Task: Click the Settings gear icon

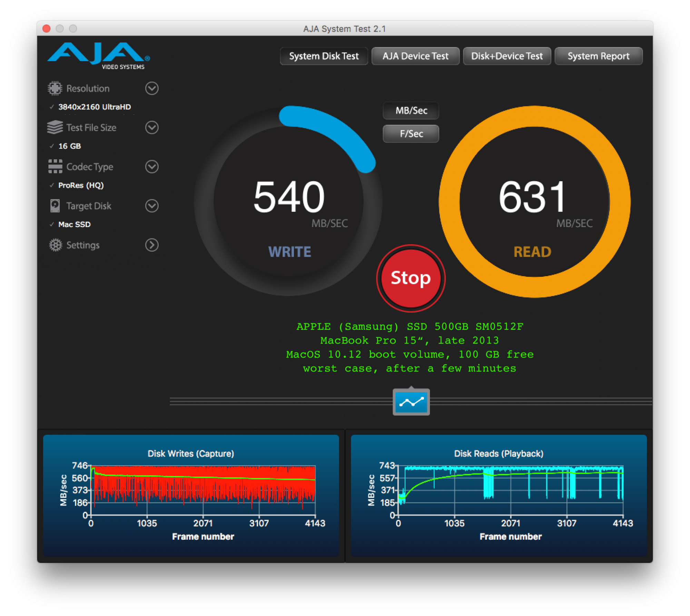Action: pyautogui.click(x=55, y=245)
